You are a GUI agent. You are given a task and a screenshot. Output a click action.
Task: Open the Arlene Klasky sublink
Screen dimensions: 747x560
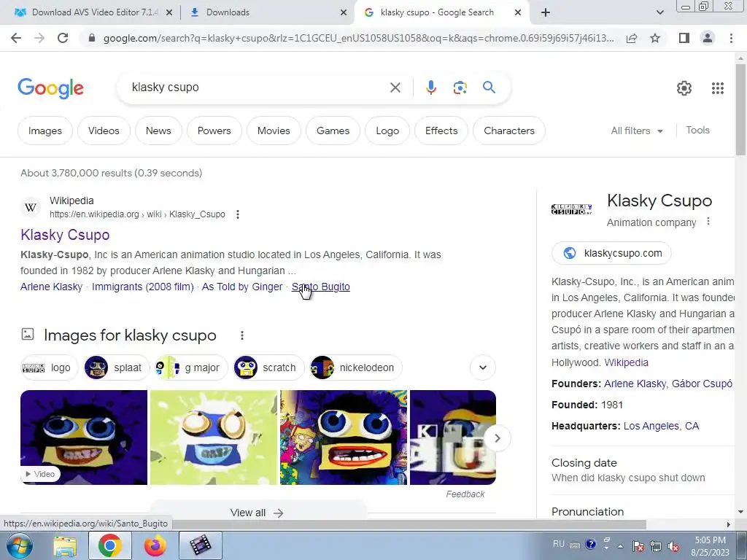pos(52,287)
